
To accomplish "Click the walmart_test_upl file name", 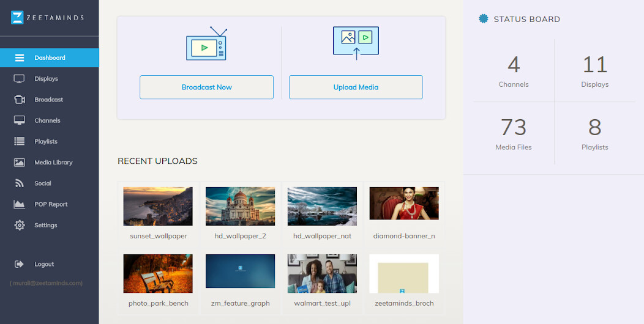I will [322, 303].
